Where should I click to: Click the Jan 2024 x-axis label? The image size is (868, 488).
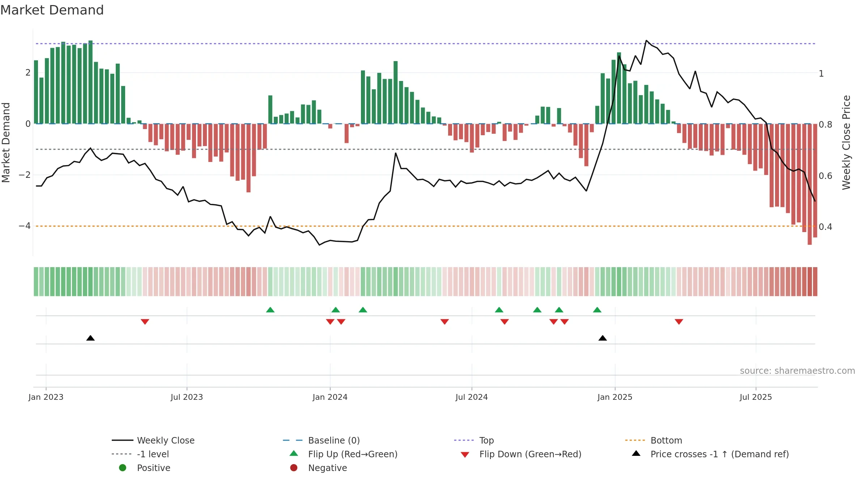click(330, 397)
